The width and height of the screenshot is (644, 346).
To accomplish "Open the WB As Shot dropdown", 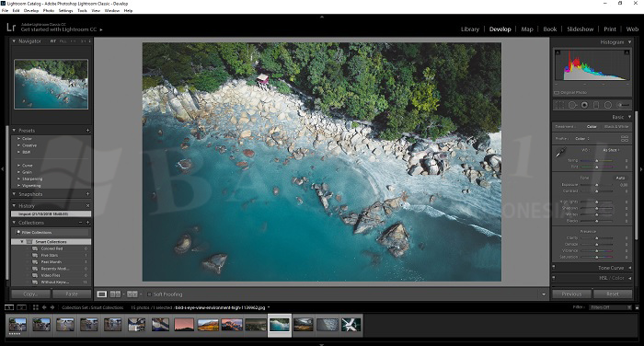I will pos(611,150).
